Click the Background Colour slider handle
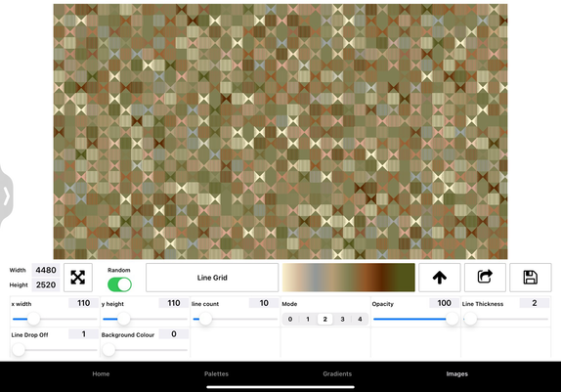Image resolution: width=561 pixels, height=392 pixels. [x=108, y=350]
